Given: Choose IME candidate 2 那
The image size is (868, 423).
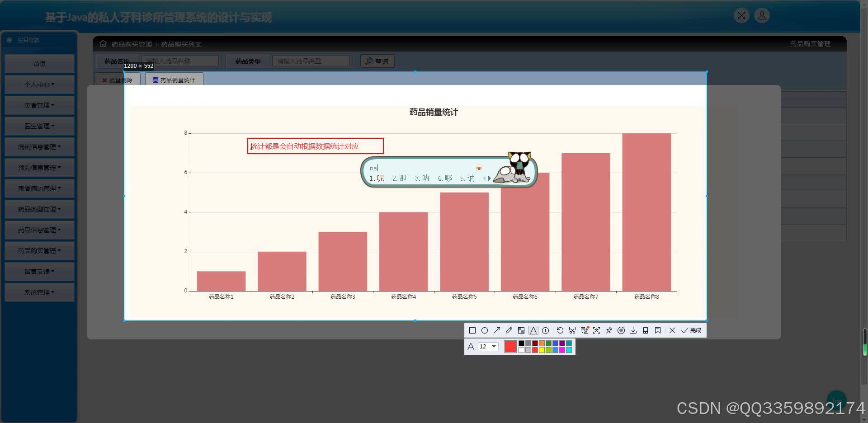Looking at the screenshot, I should [399, 179].
